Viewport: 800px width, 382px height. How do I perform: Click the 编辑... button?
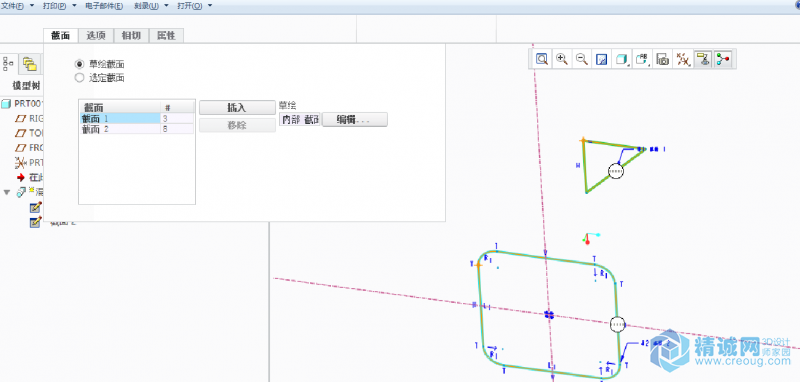coord(355,119)
